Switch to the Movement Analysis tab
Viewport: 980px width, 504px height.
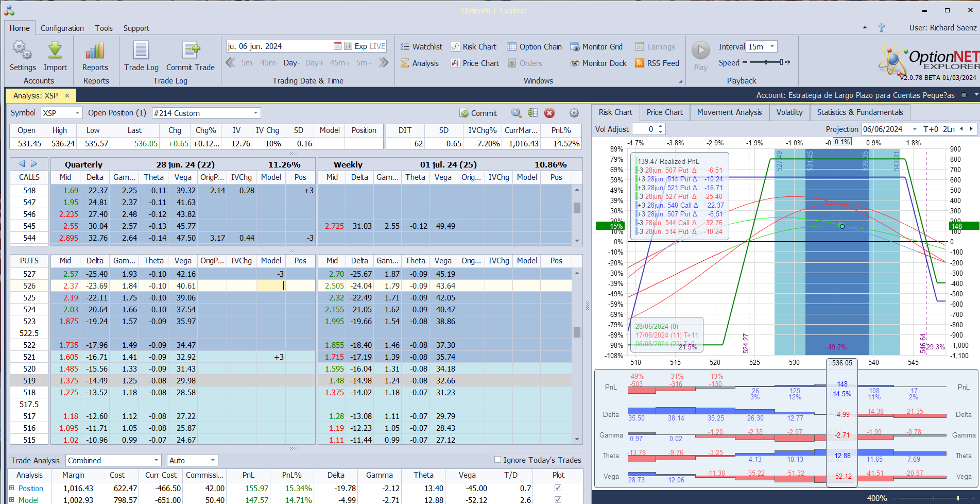[x=729, y=112]
